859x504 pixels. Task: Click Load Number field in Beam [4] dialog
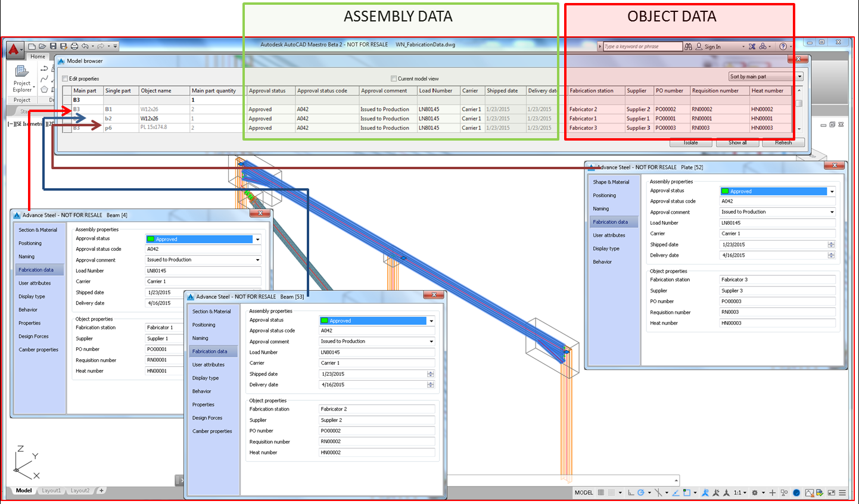(x=203, y=271)
